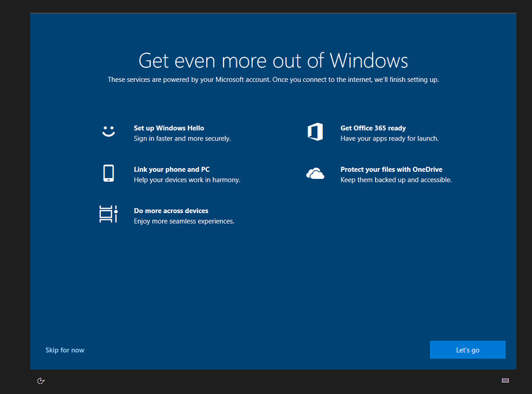Select the 'Get Office 365 ready' heading

[373, 128]
